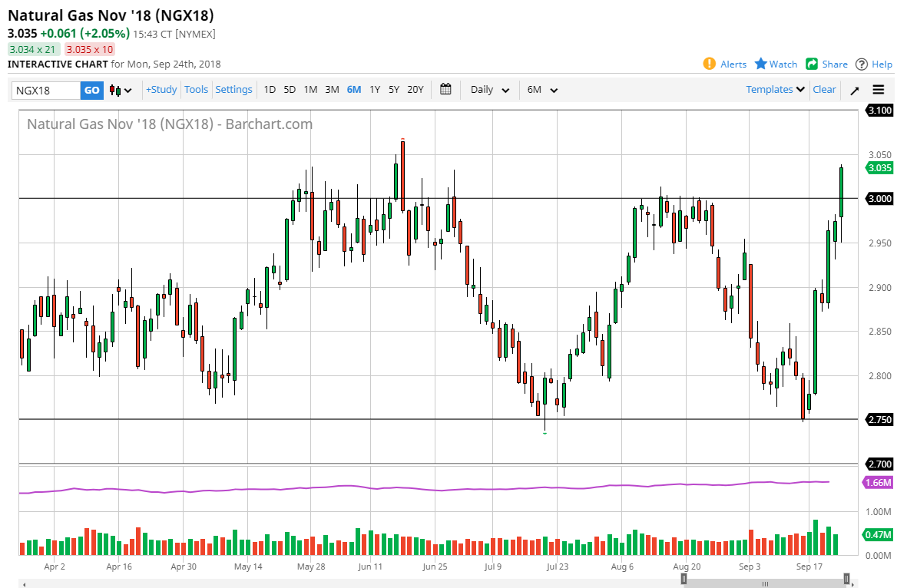This screenshot has height=588, width=907.
Task: Open Help question mark icon
Action: pos(862,64)
